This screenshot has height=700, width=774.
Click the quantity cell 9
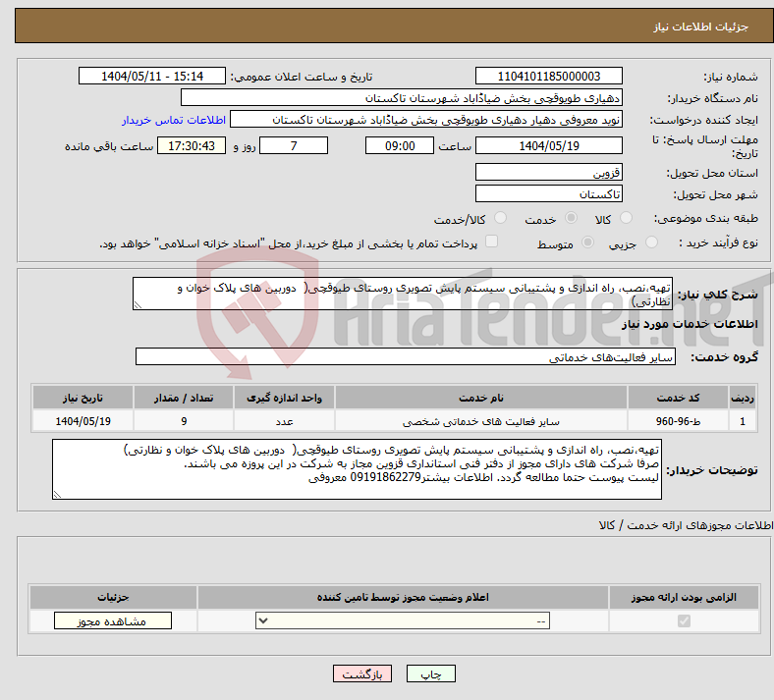click(x=184, y=421)
